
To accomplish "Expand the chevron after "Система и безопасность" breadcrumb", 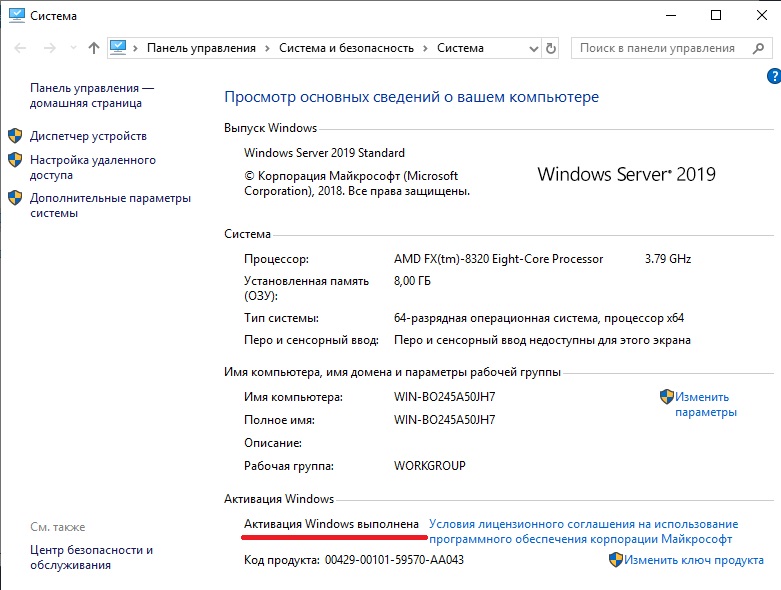I will tap(424, 48).
